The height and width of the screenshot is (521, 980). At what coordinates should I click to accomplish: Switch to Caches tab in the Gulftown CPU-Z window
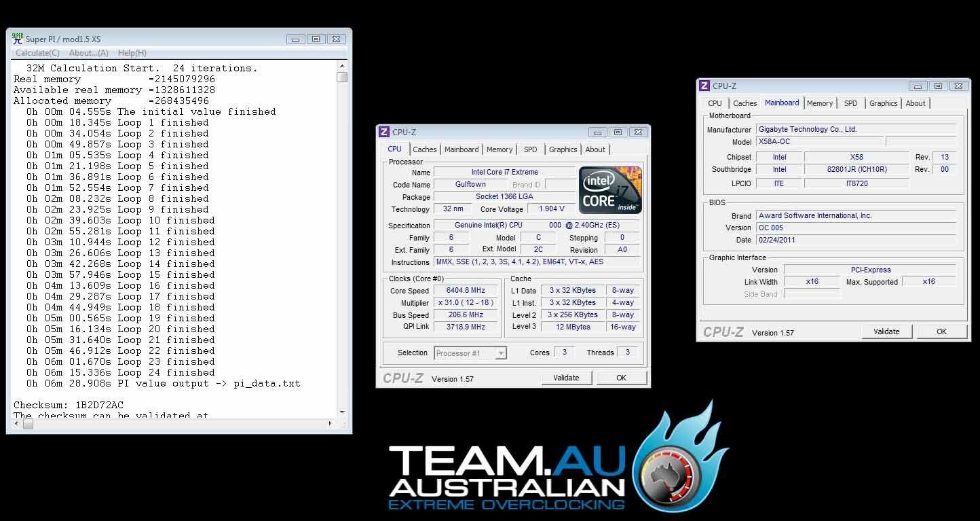425,149
